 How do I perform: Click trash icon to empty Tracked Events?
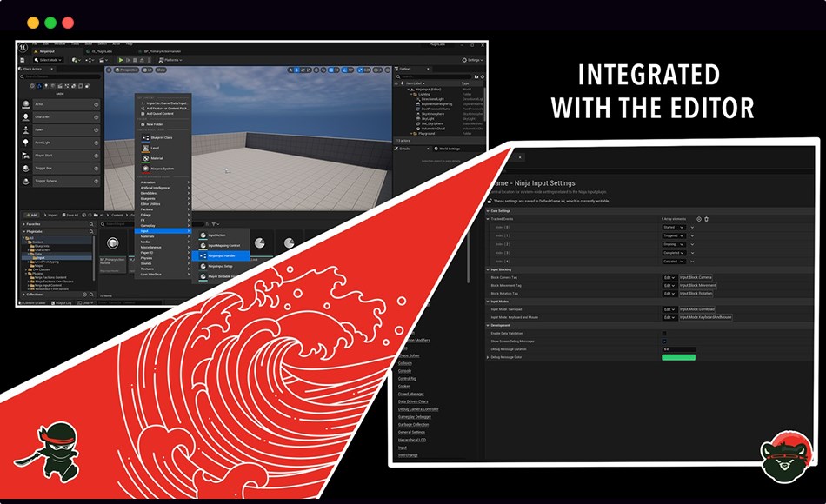[x=706, y=219]
